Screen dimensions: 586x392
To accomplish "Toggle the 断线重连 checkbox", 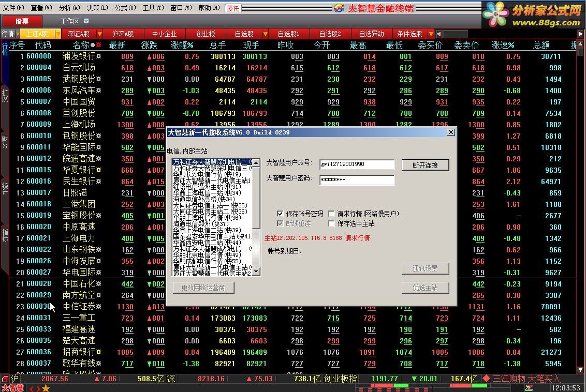I will [280, 223].
